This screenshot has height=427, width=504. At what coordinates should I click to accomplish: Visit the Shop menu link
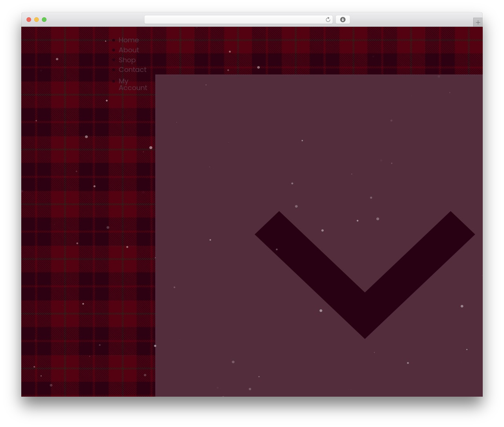[x=127, y=60]
